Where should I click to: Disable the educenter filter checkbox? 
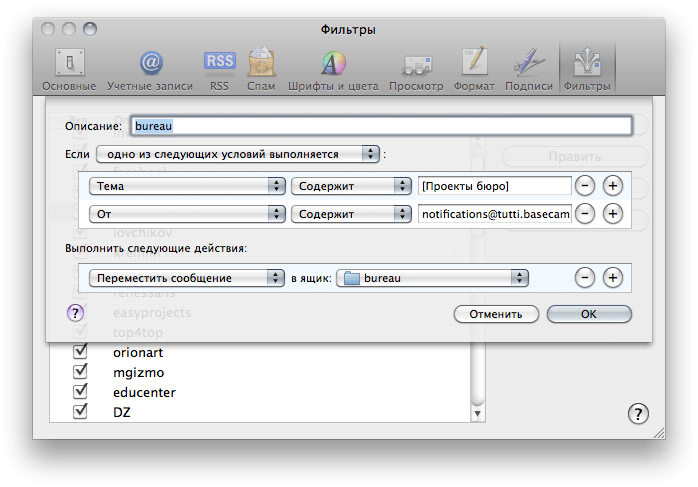(x=81, y=392)
